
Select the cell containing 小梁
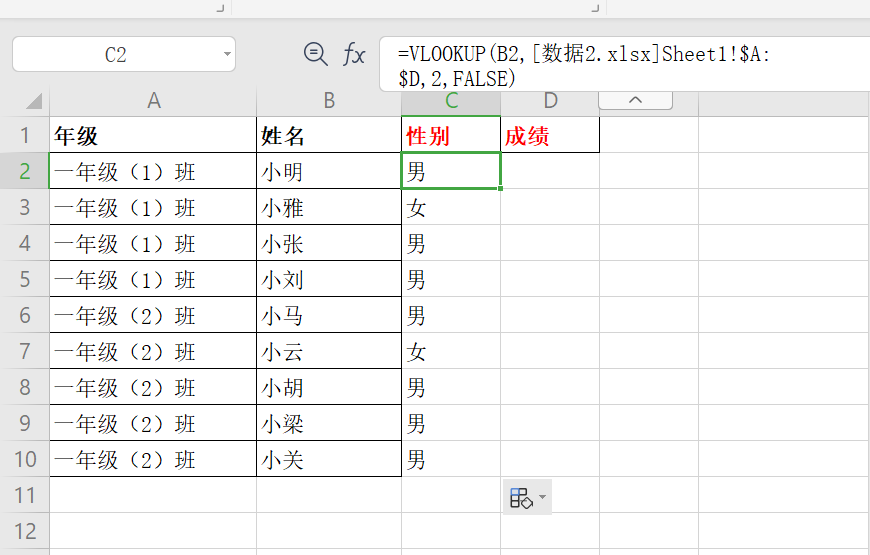point(329,423)
